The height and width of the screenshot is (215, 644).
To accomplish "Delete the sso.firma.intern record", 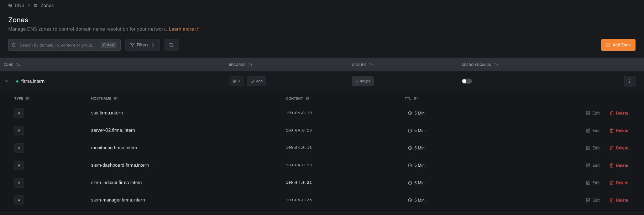I will (x=619, y=113).
